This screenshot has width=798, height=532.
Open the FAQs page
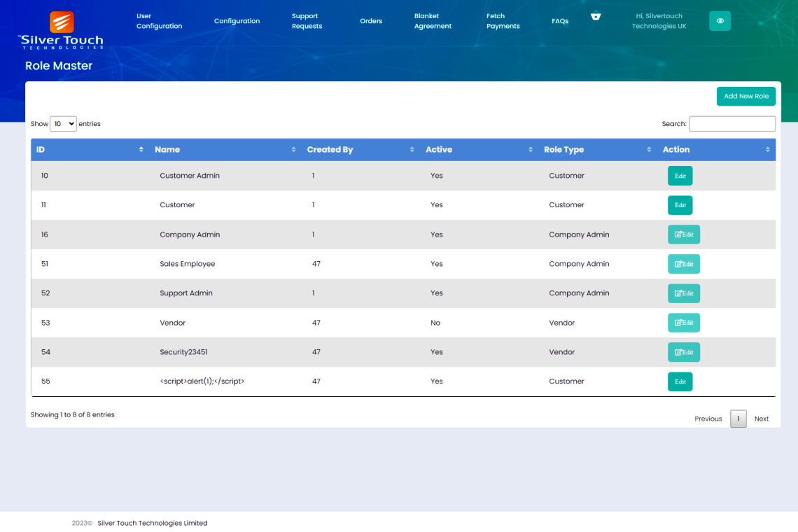coord(560,21)
